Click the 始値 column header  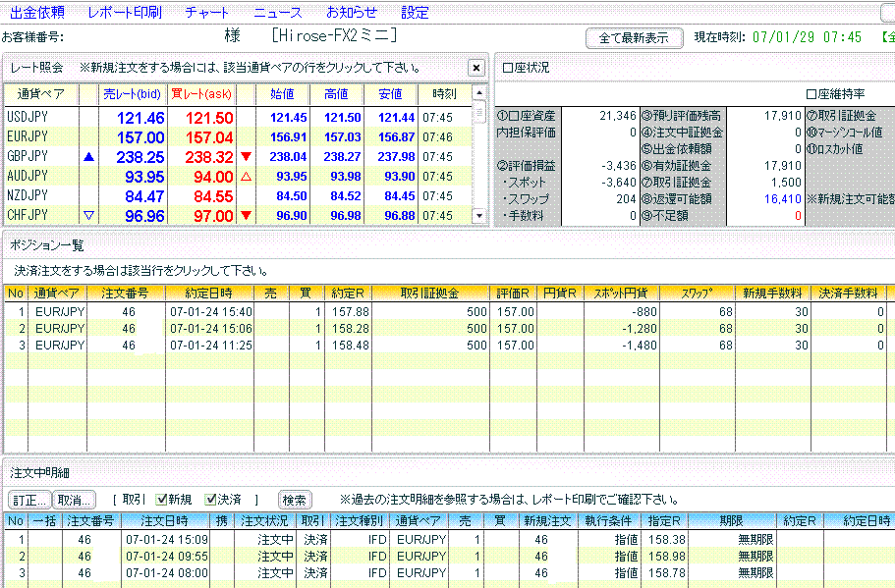coord(282,94)
